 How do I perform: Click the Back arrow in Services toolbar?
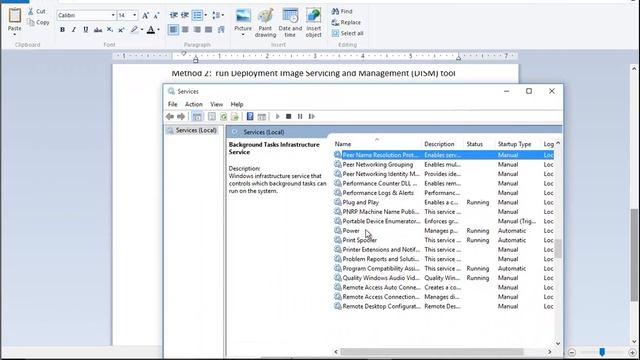click(170, 117)
